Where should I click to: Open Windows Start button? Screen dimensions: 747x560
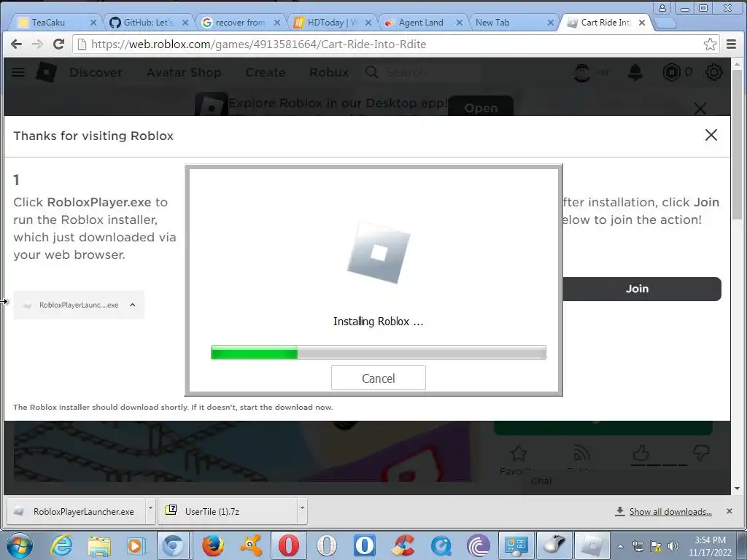20,545
